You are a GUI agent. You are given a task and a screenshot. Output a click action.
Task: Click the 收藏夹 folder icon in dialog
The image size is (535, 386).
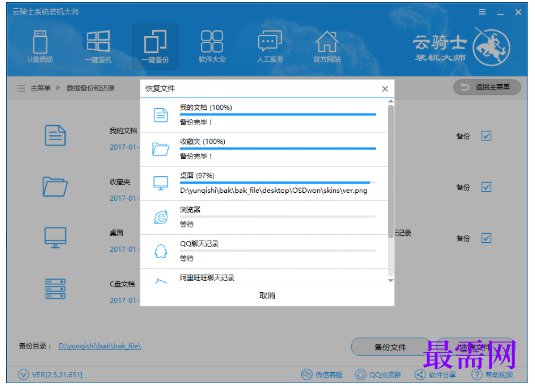[x=161, y=149]
